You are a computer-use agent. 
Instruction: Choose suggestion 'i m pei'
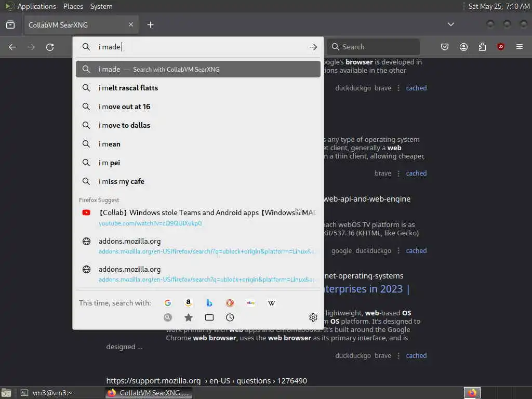click(198, 163)
